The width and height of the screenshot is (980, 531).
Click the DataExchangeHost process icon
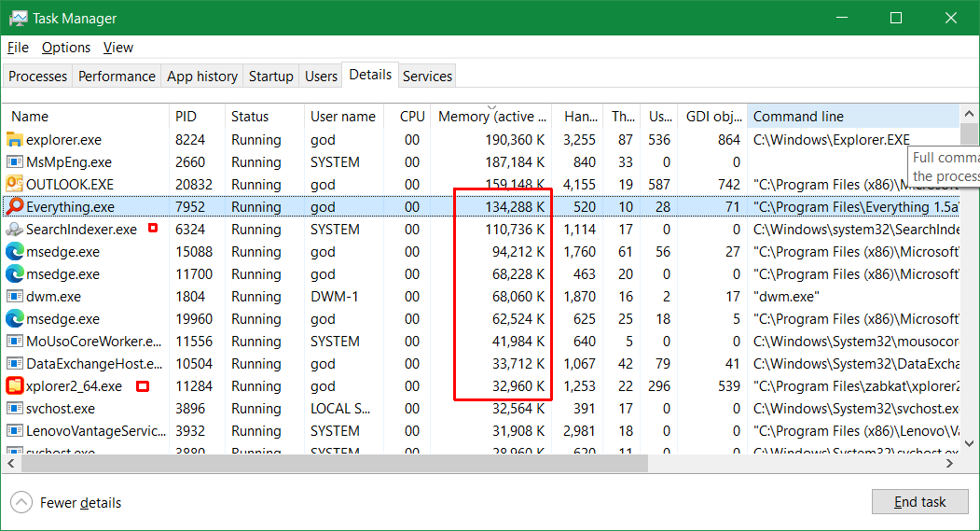[14, 363]
